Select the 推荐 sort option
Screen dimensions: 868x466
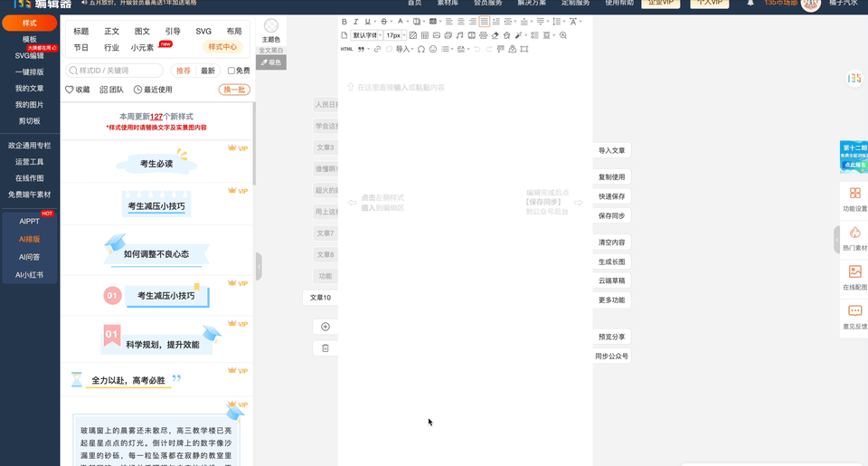point(184,71)
